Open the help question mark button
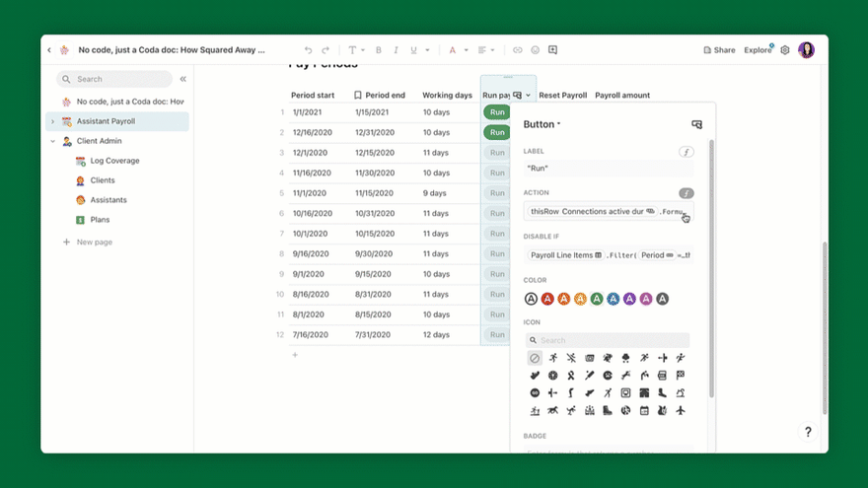 tap(808, 432)
